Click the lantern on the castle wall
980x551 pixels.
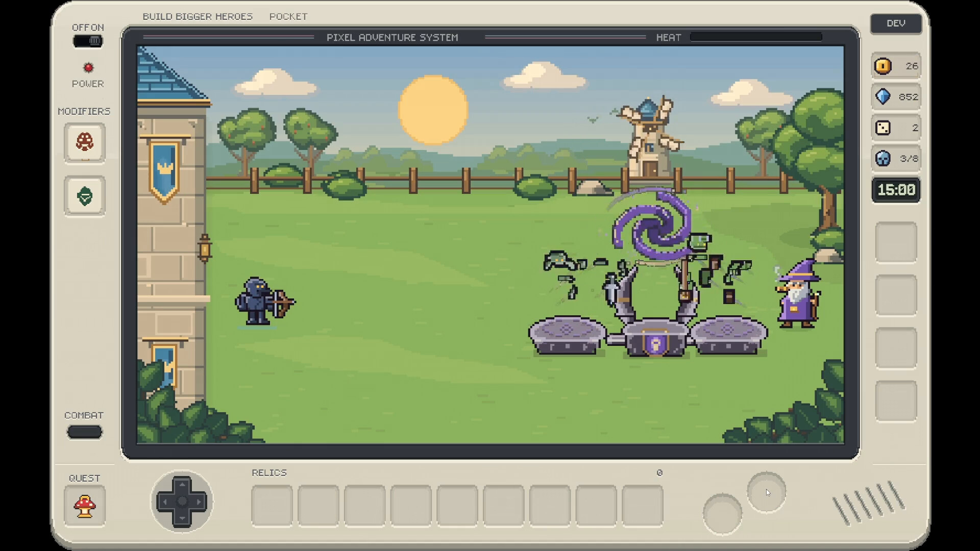(x=205, y=248)
